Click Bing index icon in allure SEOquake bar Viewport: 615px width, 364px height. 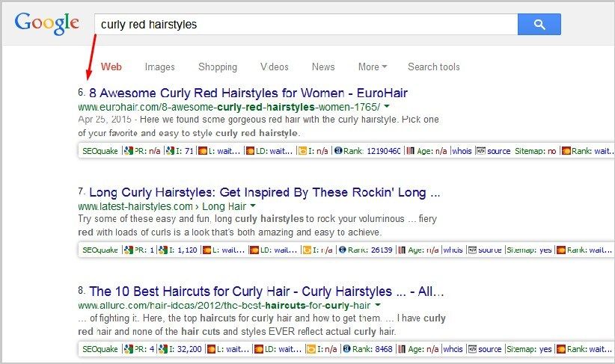click(311, 349)
